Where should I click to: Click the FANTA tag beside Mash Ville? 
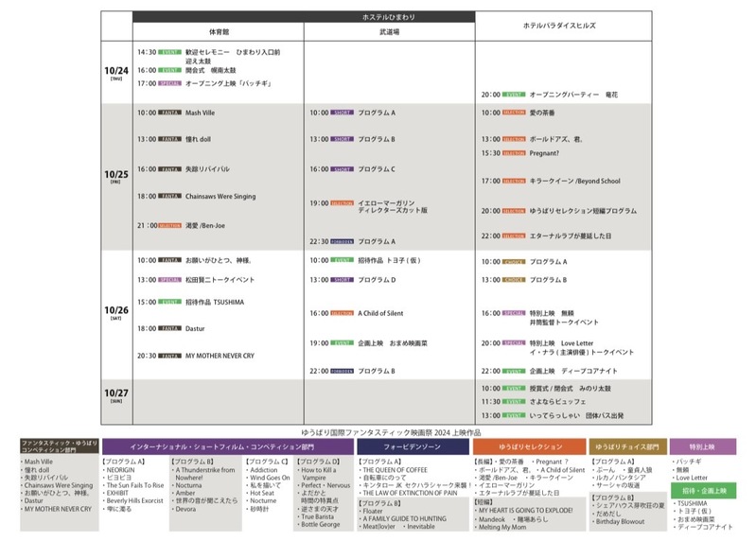click(x=169, y=113)
